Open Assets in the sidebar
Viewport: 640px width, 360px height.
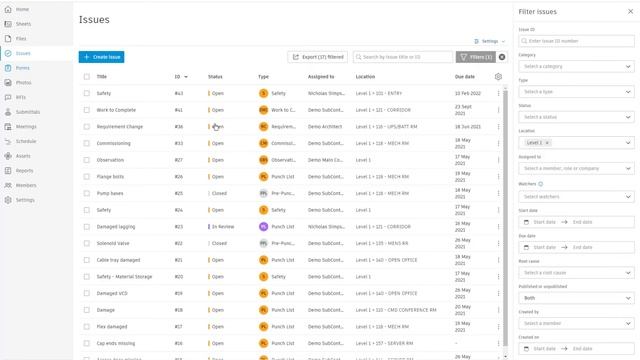click(x=23, y=156)
